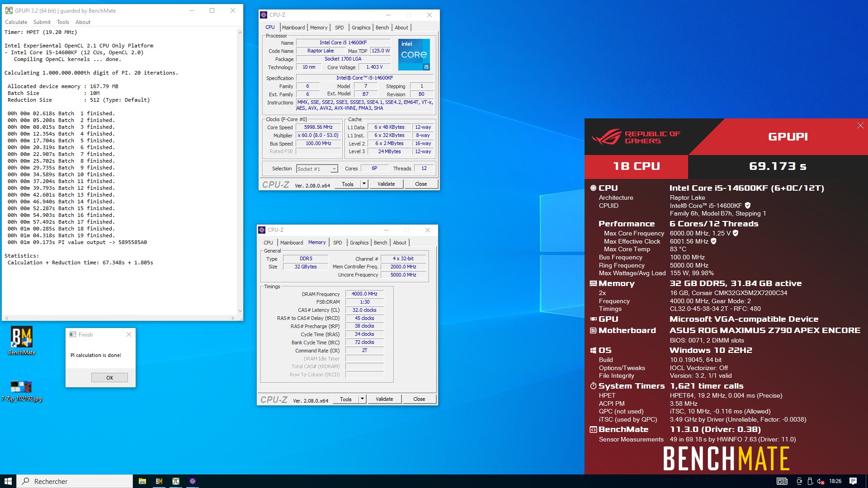
Task: Switch to CPU tab in lower CPU-Z
Action: 268,243
